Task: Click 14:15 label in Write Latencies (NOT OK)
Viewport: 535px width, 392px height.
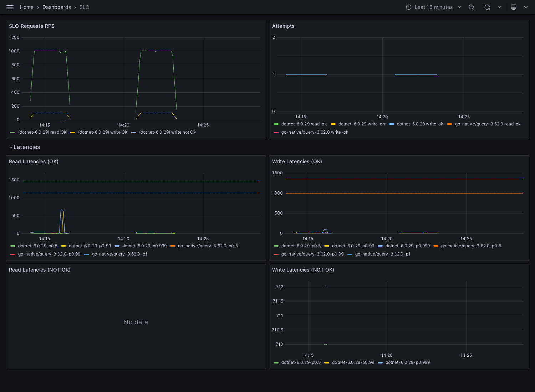Action: pyautogui.click(x=308, y=355)
